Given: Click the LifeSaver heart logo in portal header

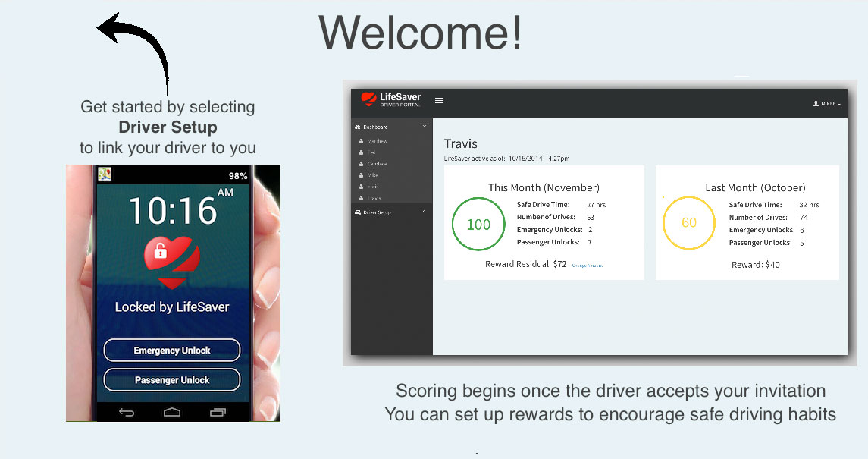Looking at the screenshot, I should [368, 99].
